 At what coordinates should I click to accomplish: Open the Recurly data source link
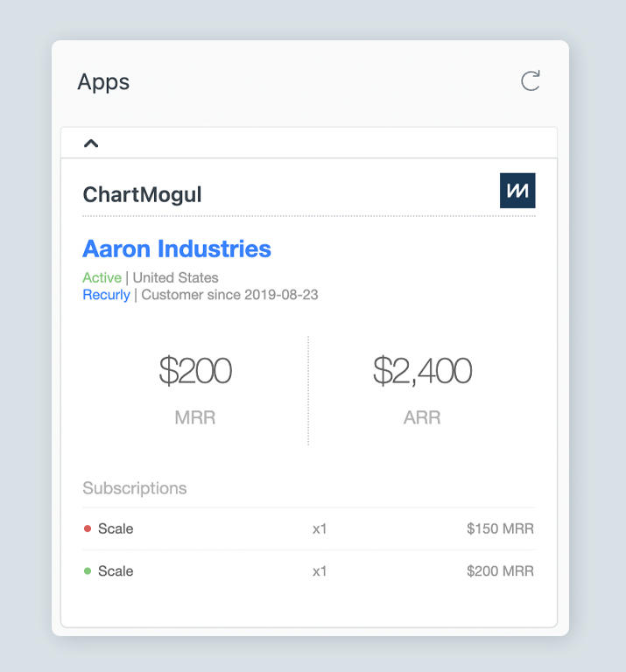coord(106,295)
